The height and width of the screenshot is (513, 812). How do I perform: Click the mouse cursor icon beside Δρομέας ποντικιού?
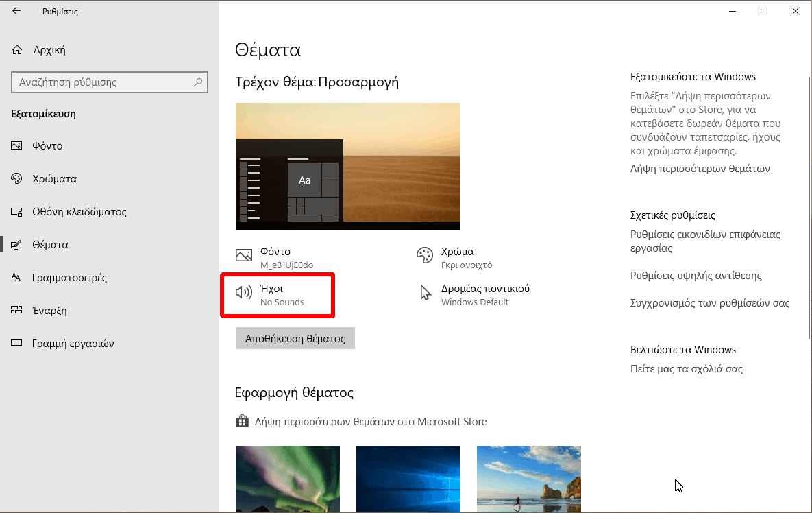(425, 293)
